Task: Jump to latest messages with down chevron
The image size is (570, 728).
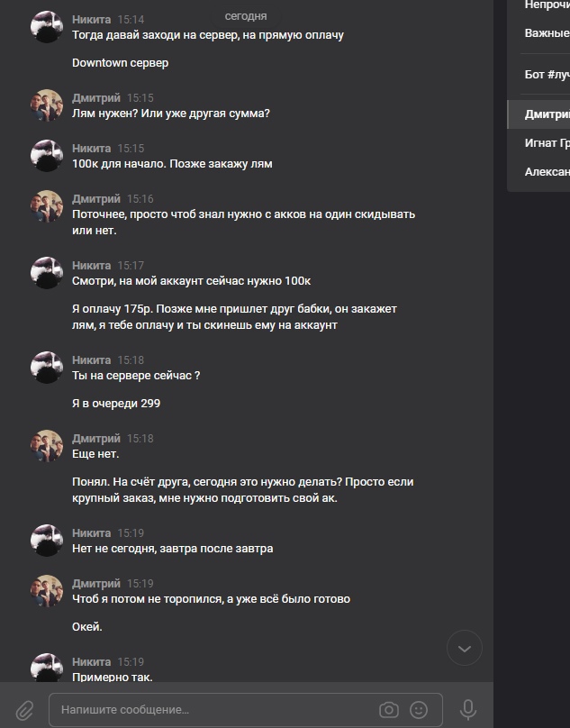Action: 465,648
